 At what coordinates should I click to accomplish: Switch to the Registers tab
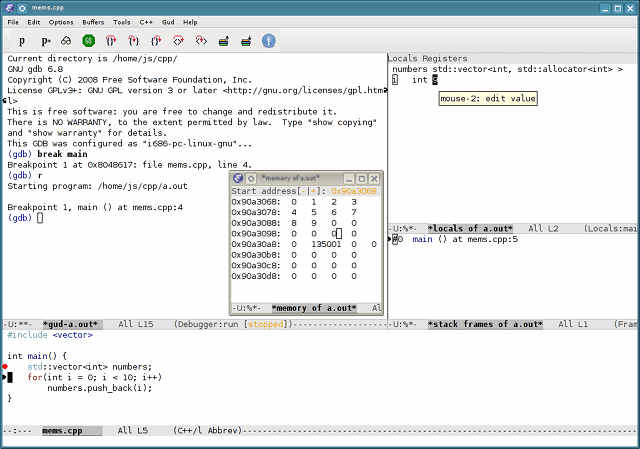pos(445,58)
